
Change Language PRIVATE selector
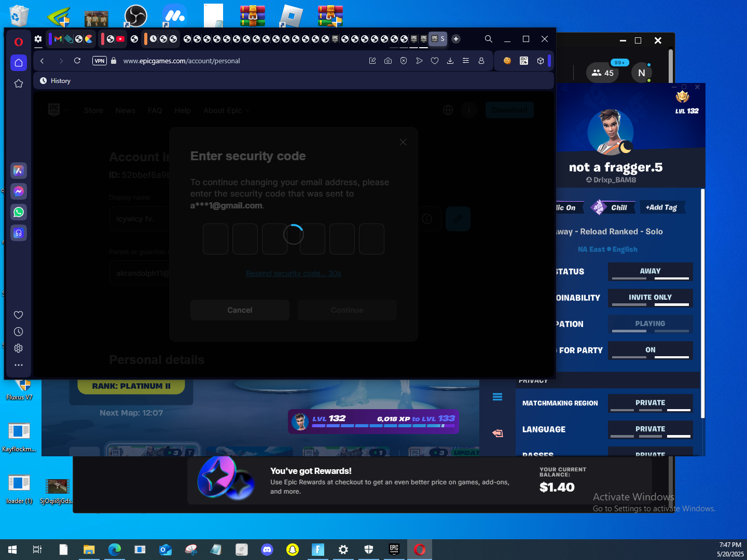coord(651,430)
